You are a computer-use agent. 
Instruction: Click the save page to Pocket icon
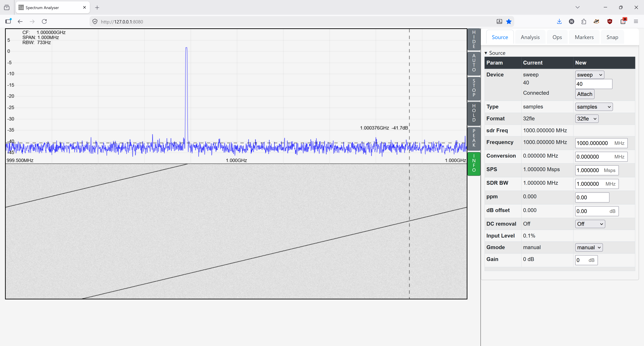pyautogui.click(x=499, y=21)
